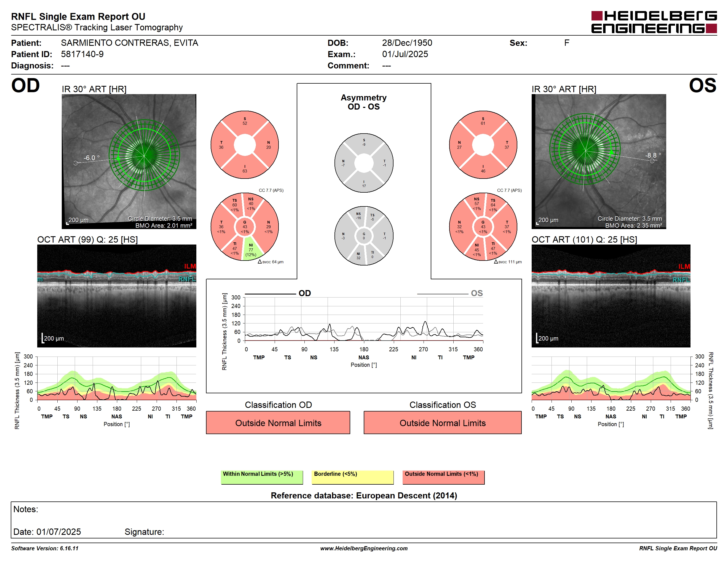Click the OS superior quadrant value 61
Screen dimensions: 728x563
click(x=483, y=123)
